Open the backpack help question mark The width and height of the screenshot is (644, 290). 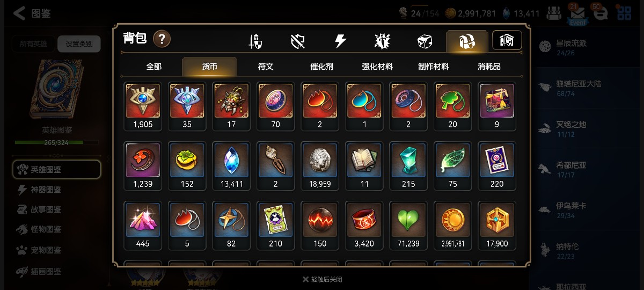pyautogui.click(x=162, y=39)
